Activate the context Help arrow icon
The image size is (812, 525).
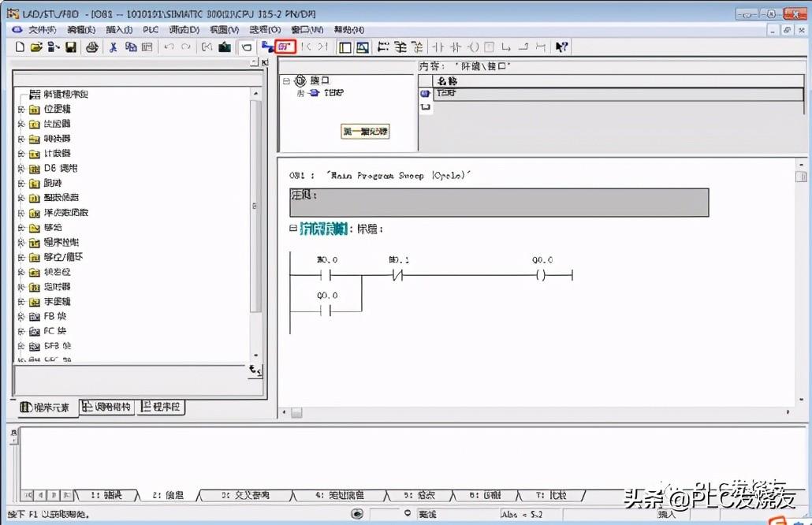561,47
